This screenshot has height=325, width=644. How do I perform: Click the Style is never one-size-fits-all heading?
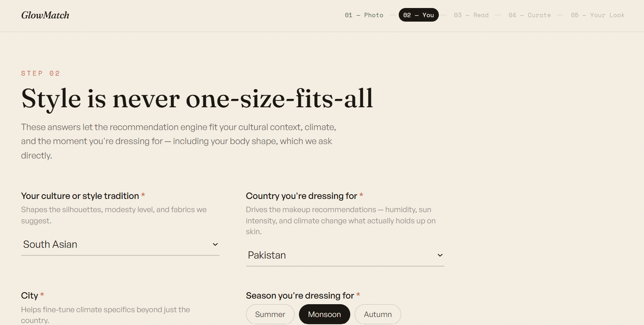coord(197,98)
